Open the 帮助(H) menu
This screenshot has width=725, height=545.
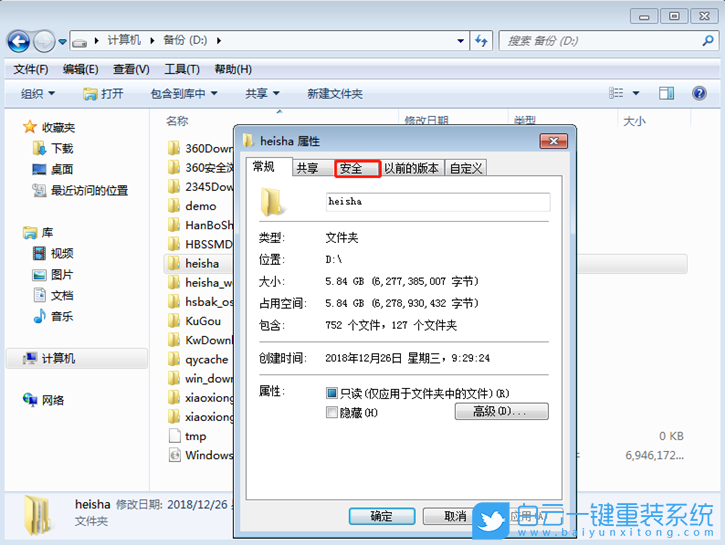(x=233, y=69)
